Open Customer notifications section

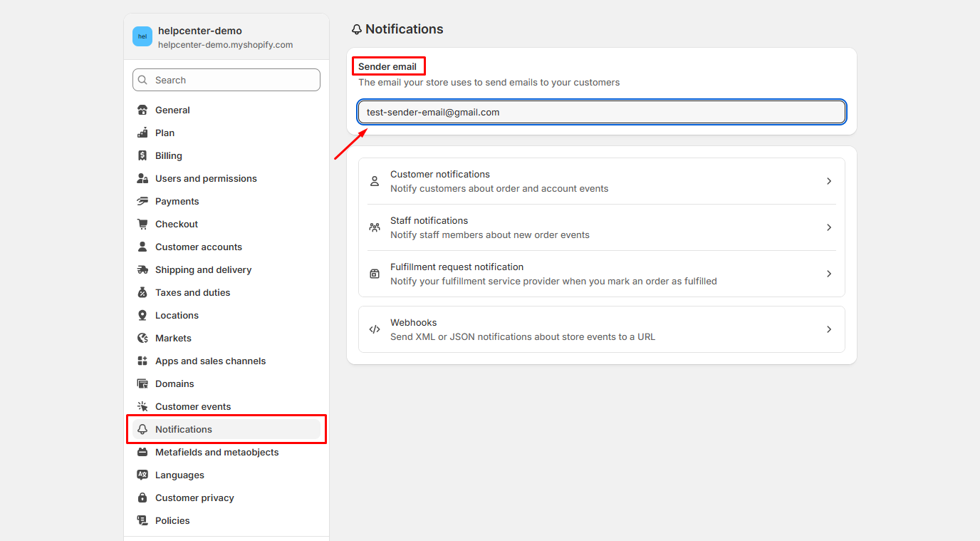(440, 175)
